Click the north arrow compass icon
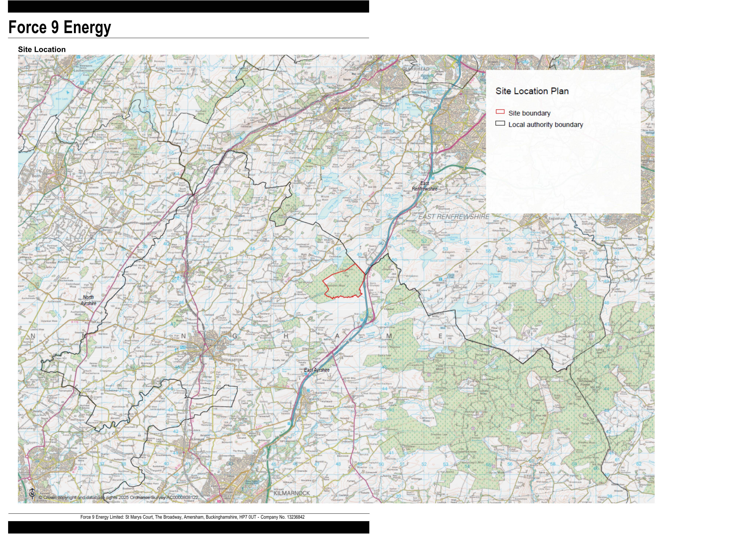The width and height of the screenshot is (756, 535). pos(32,494)
